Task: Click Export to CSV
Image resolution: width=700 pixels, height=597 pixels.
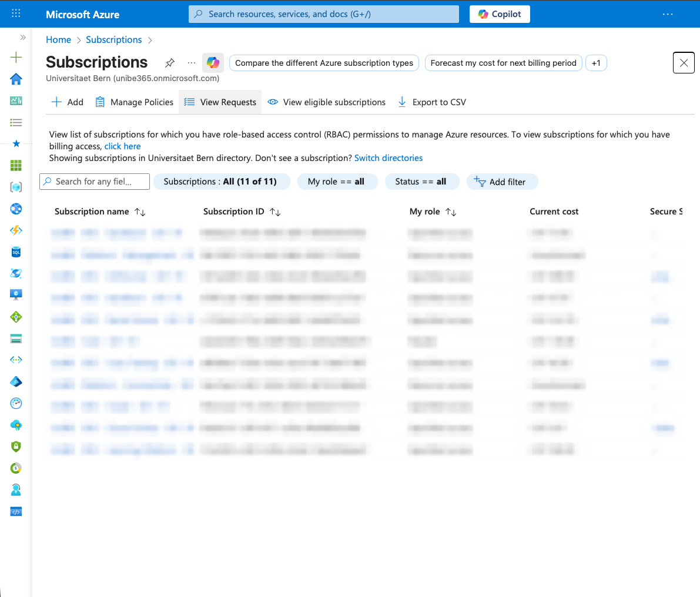Action: [432, 102]
